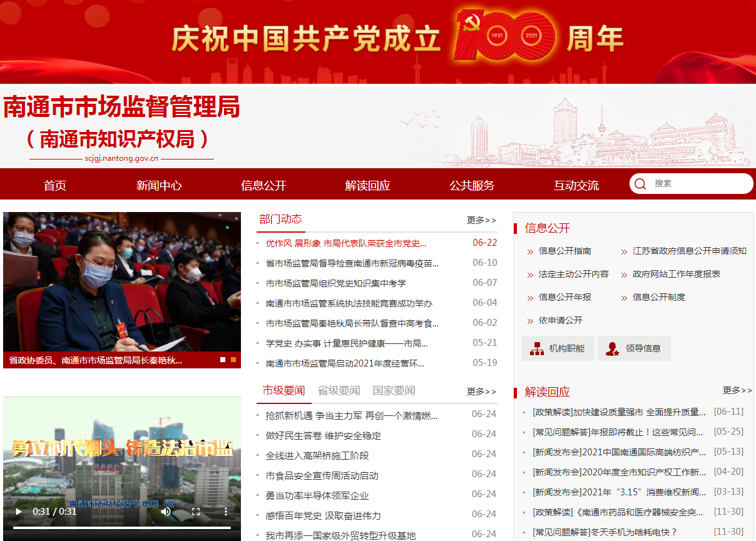This screenshot has height=541, width=756.
Task: Click 更多>> next to 部门动态
Action: click(x=481, y=220)
